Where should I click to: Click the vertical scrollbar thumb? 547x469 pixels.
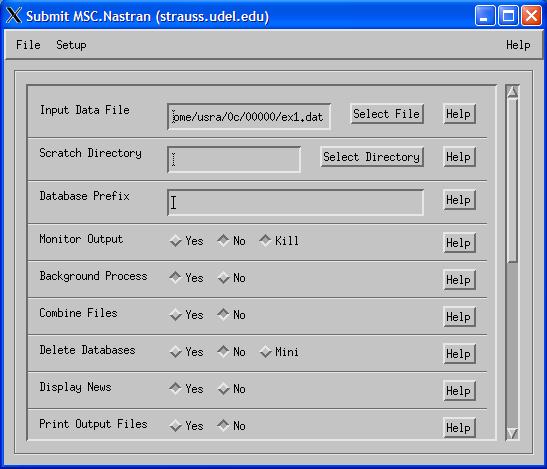click(512, 180)
